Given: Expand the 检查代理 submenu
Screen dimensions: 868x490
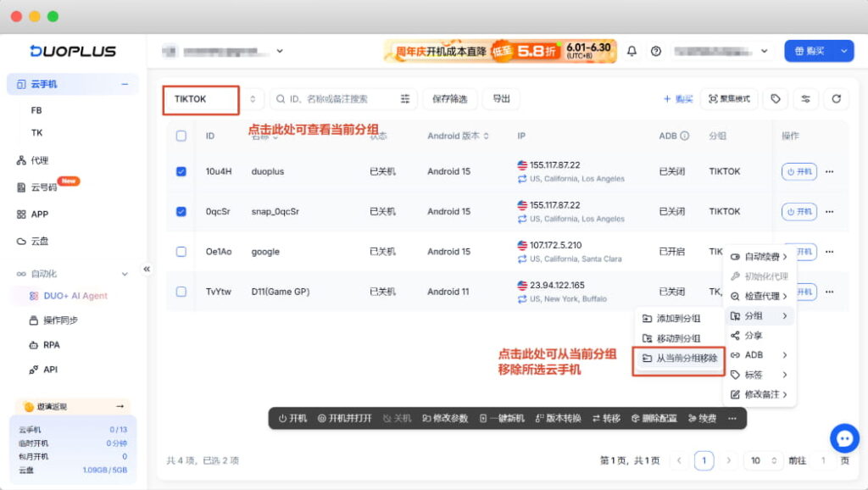Looking at the screenshot, I should 759,296.
